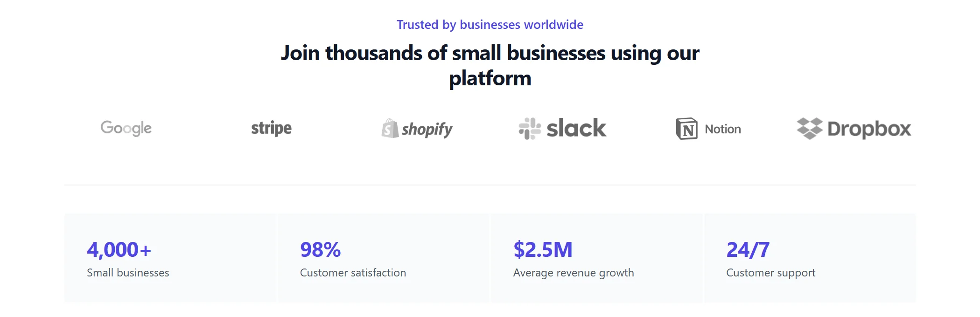Click the 'Join thousands of small businesses' heading
The height and width of the screenshot is (317, 980).
[490, 66]
